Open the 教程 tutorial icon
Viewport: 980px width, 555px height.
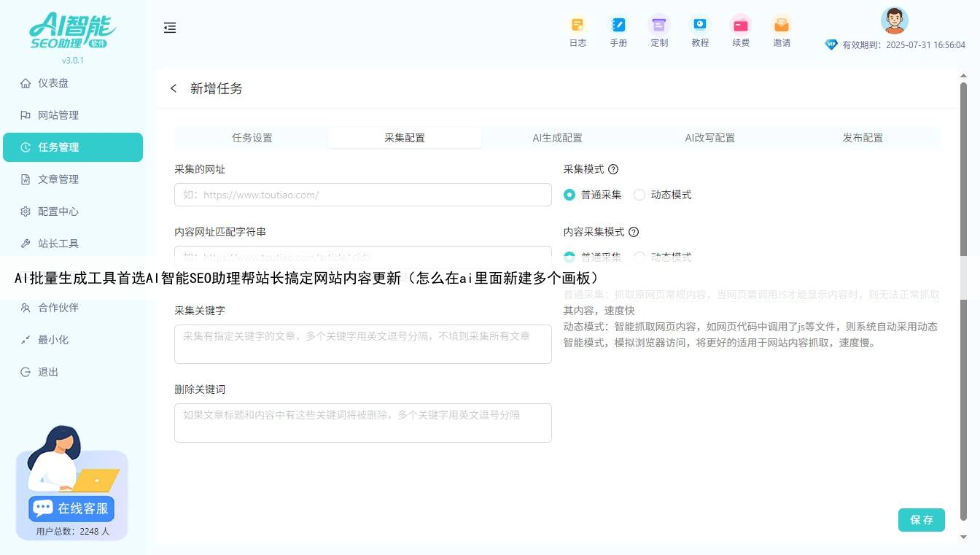point(700,31)
